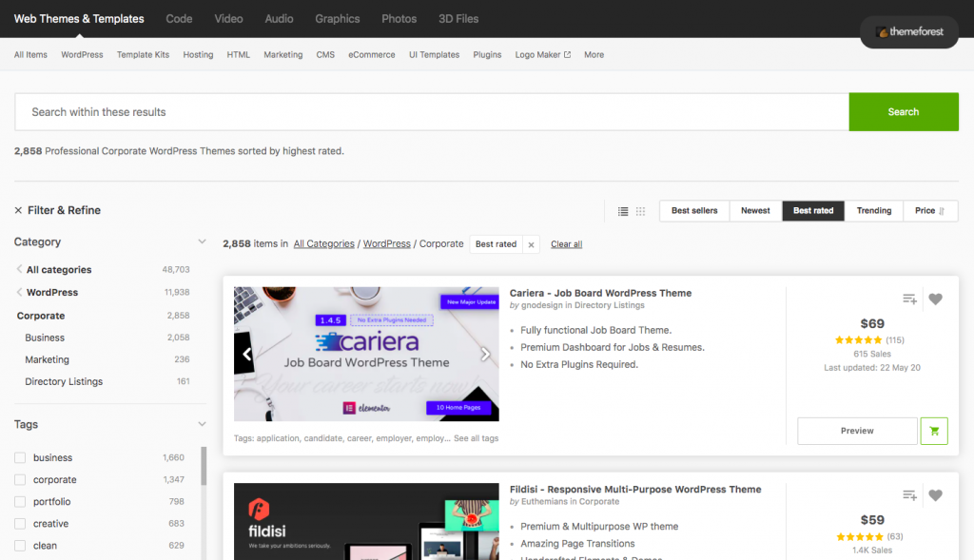The height and width of the screenshot is (560, 974).
Task: Go back via WordPress category arrow
Action: (19, 292)
